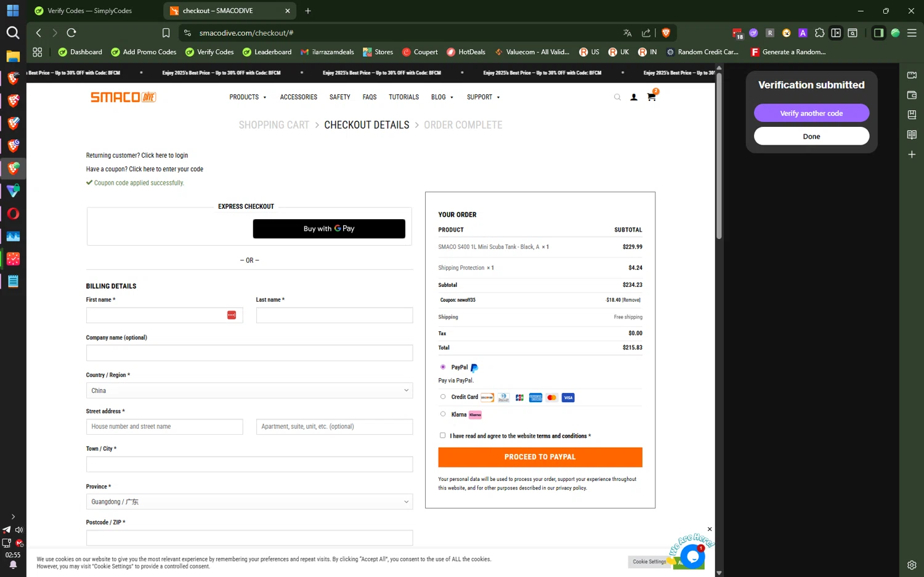Click the Done button

[811, 137]
